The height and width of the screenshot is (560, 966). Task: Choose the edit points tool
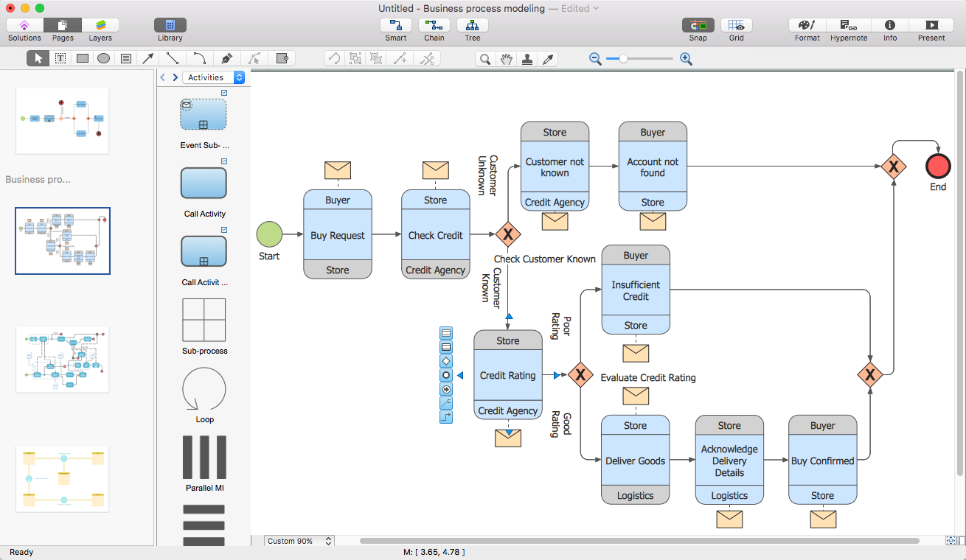(254, 59)
